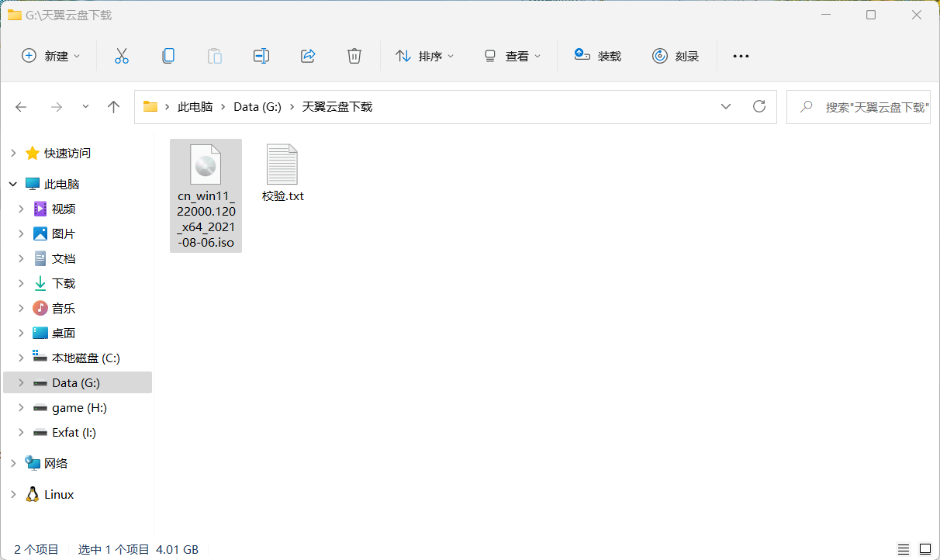Switch to large icons view
This screenshot has height=560, width=940.
tap(924, 549)
